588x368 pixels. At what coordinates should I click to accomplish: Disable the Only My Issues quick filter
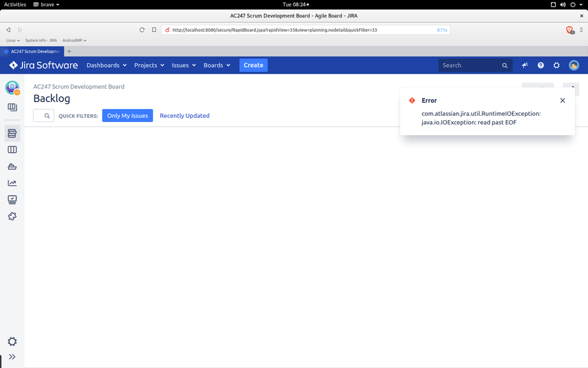[127, 116]
